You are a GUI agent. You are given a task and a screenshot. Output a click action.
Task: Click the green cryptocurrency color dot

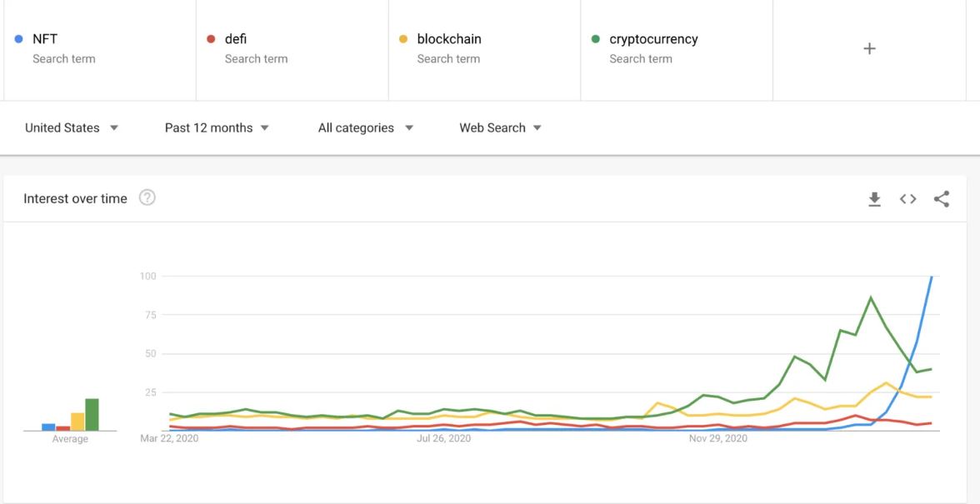coord(596,39)
